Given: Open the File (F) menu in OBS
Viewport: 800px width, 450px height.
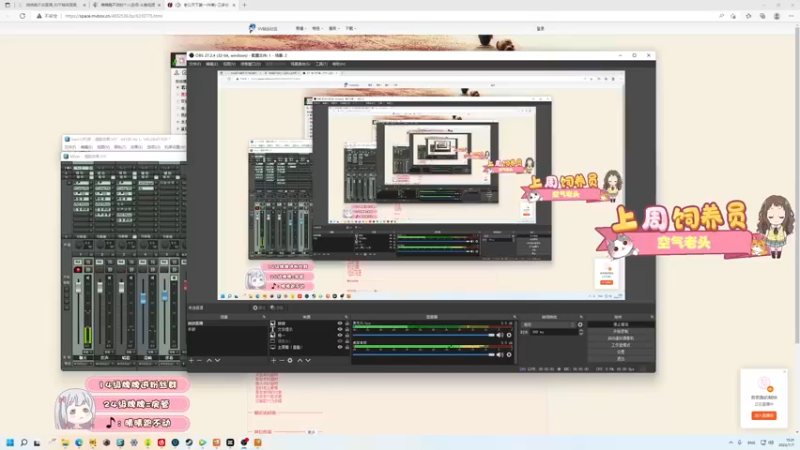Looking at the screenshot, I should [195, 64].
